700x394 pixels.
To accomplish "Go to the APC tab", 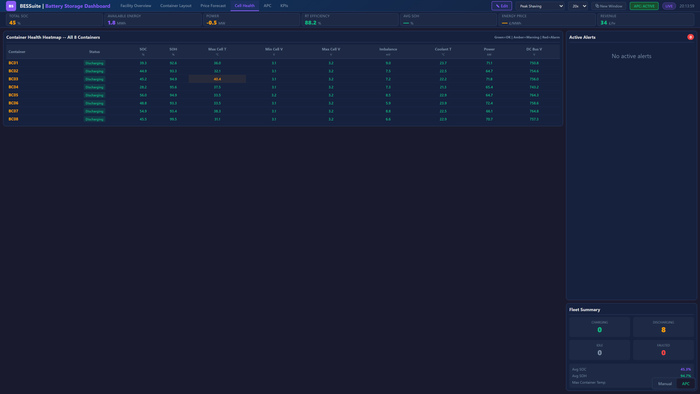I will pos(267,6).
